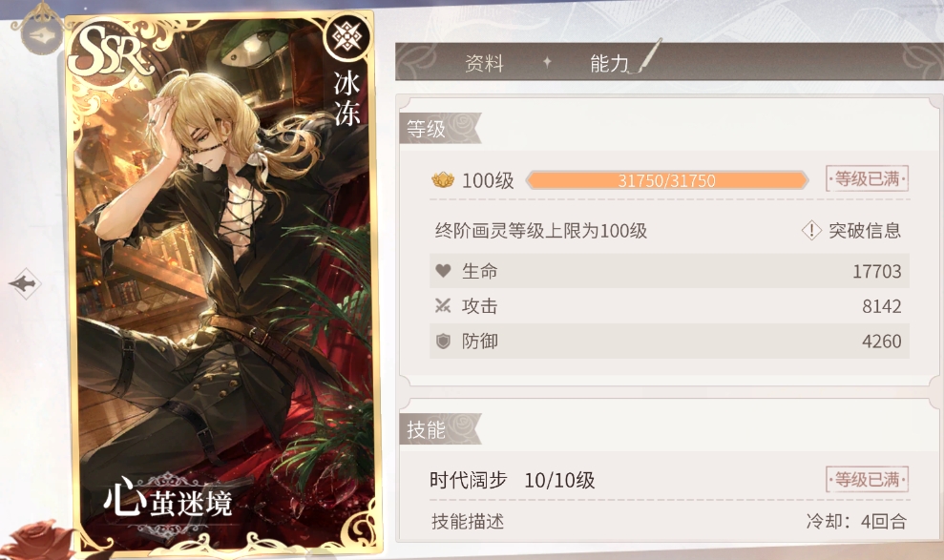Screen dimensions: 944x560
Task: Click the 等级已满 button beside the experience bar
Action: click(867, 178)
